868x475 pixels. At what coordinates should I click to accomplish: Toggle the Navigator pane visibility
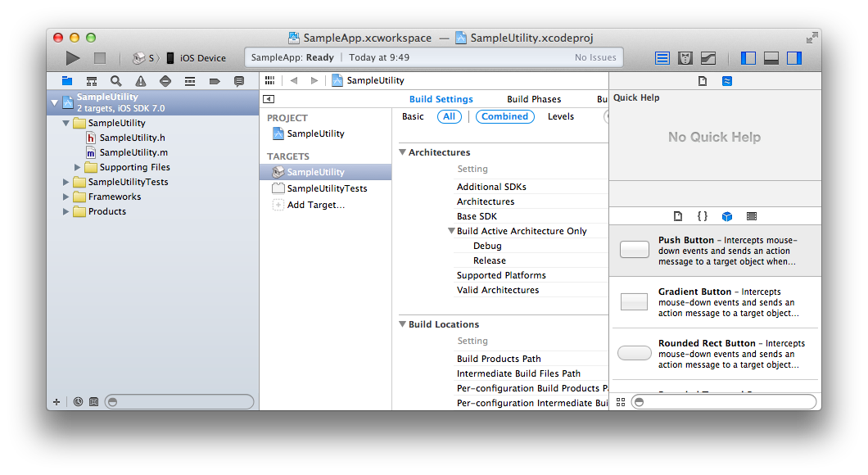point(748,57)
